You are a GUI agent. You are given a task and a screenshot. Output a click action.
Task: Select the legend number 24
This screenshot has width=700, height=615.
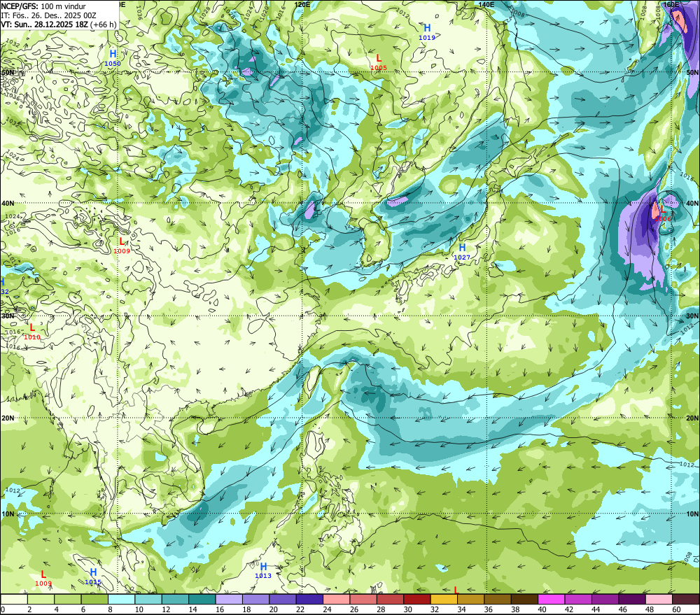(x=327, y=609)
